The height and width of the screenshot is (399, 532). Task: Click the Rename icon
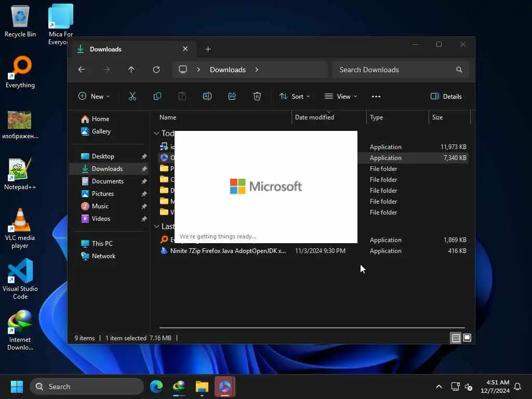pos(207,96)
